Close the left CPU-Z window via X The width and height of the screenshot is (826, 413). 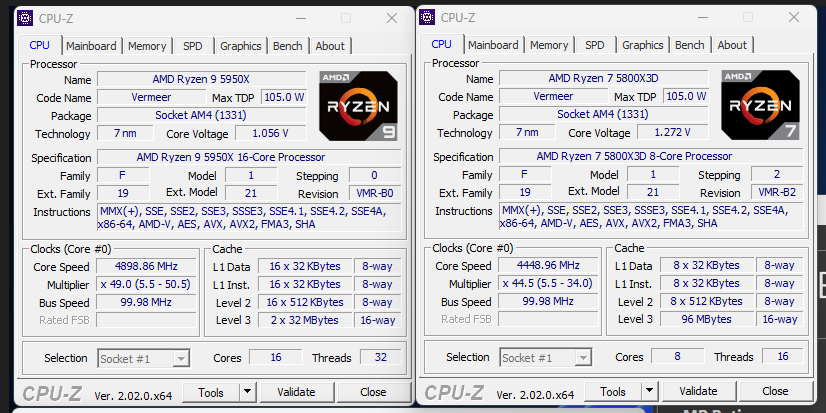pos(392,18)
